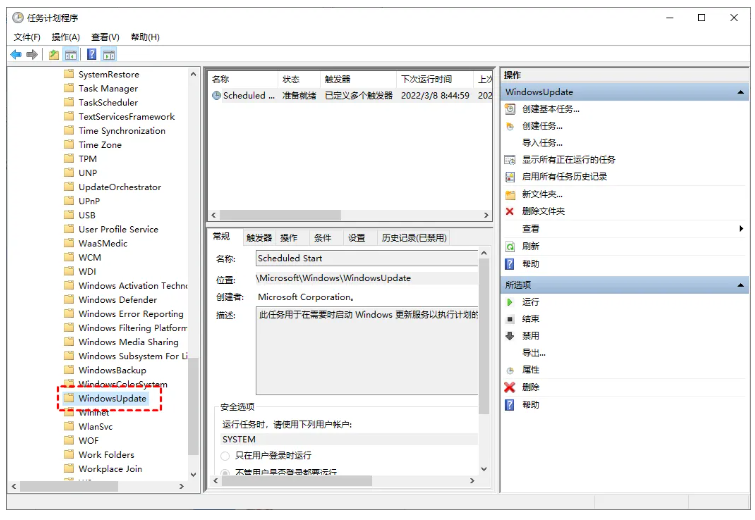The image size is (755, 520).
Task: Click 显示所有正在运行的任务 action
Action: (569, 160)
